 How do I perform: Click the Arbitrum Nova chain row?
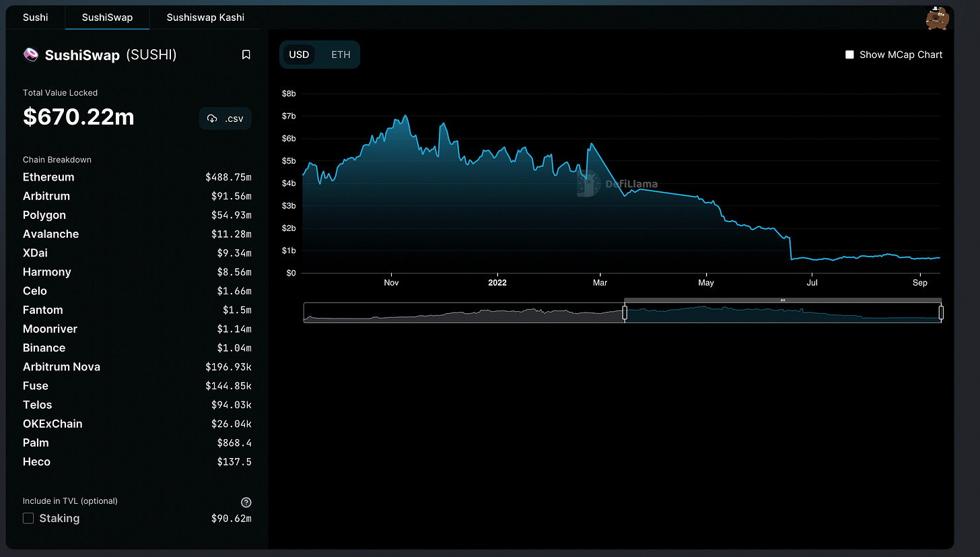[x=137, y=366]
